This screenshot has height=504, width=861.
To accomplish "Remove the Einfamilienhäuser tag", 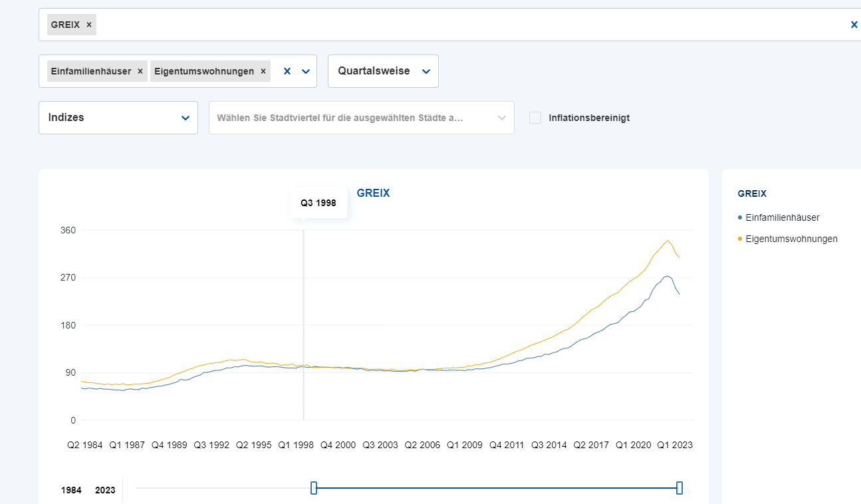I will (x=140, y=71).
